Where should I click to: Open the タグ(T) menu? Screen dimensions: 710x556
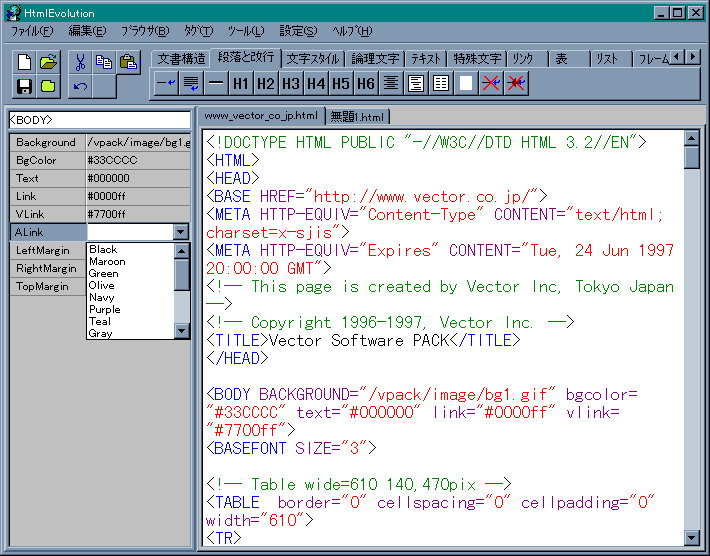(198, 31)
